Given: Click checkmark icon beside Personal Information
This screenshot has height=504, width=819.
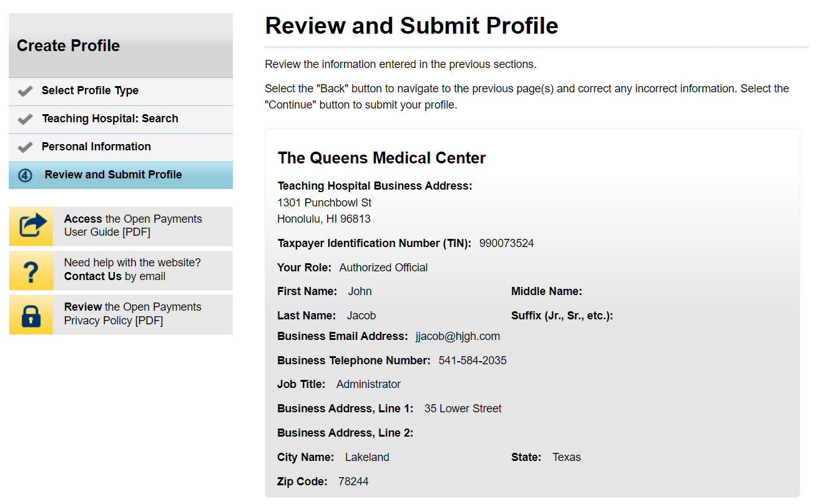Looking at the screenshot, I should click(x=25, y=147).
